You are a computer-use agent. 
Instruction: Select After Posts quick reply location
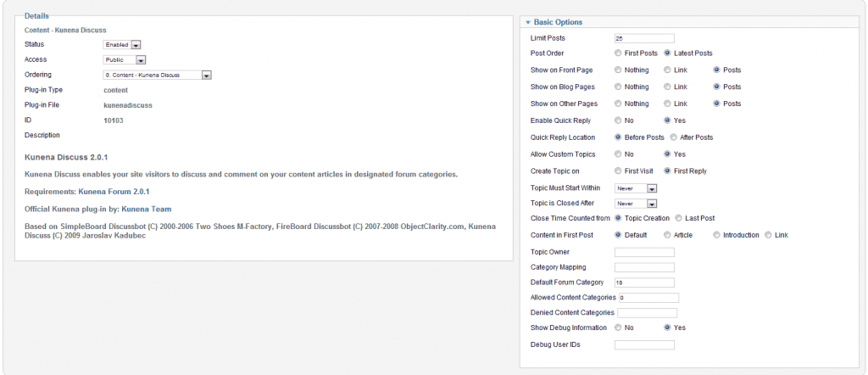tap(674, 137)
